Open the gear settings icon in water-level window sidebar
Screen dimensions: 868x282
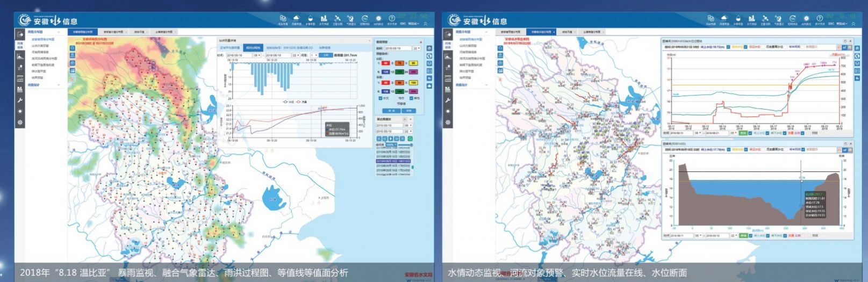tap(448, 122)
